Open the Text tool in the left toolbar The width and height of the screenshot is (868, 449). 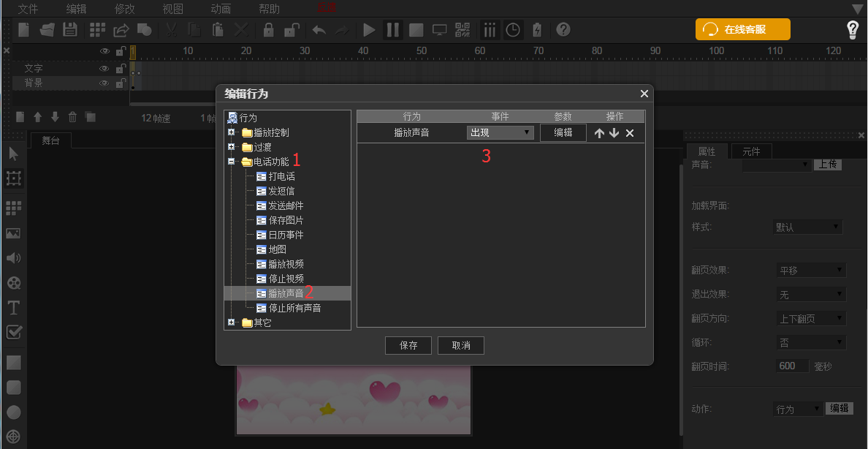[x=13, y=307]
